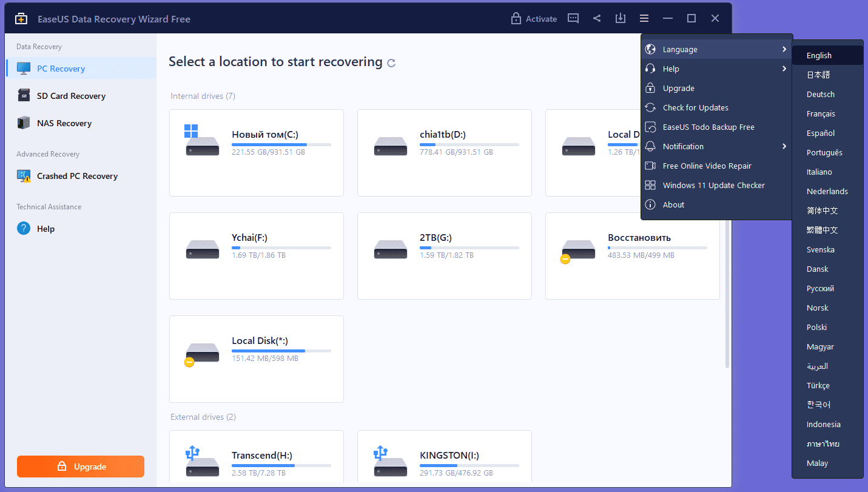Click the Crashed PC Recovery warning icon
This screenshot has height=492, width=868.
click(24, 176)
